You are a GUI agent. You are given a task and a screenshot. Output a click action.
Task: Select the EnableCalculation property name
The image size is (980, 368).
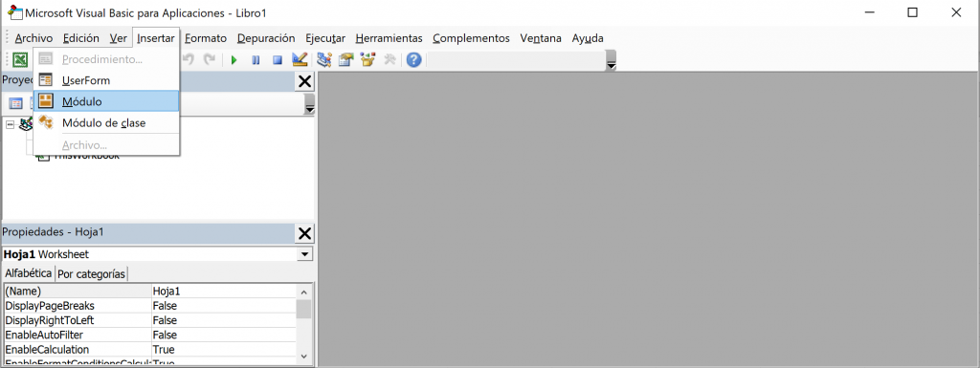[78, 349]
